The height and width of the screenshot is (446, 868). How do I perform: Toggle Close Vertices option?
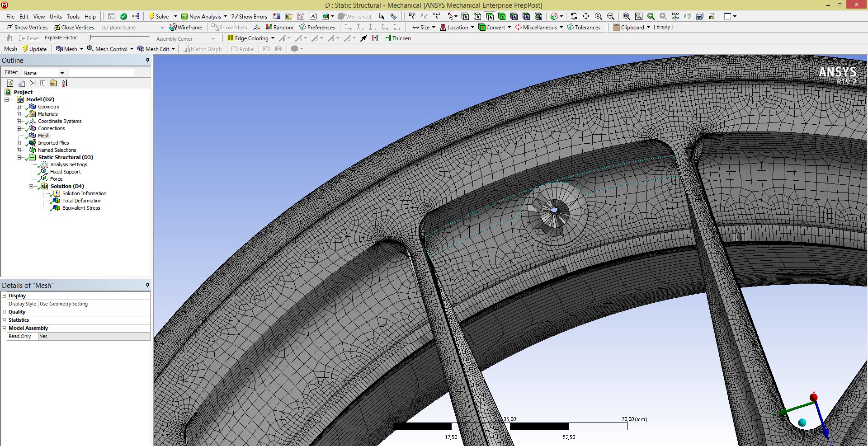pos(74,28)
